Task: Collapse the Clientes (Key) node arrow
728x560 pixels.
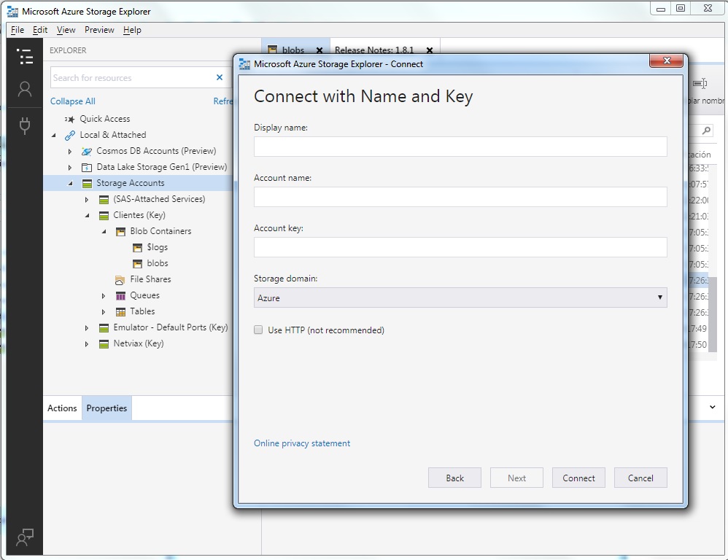Action: coord(88,215)
